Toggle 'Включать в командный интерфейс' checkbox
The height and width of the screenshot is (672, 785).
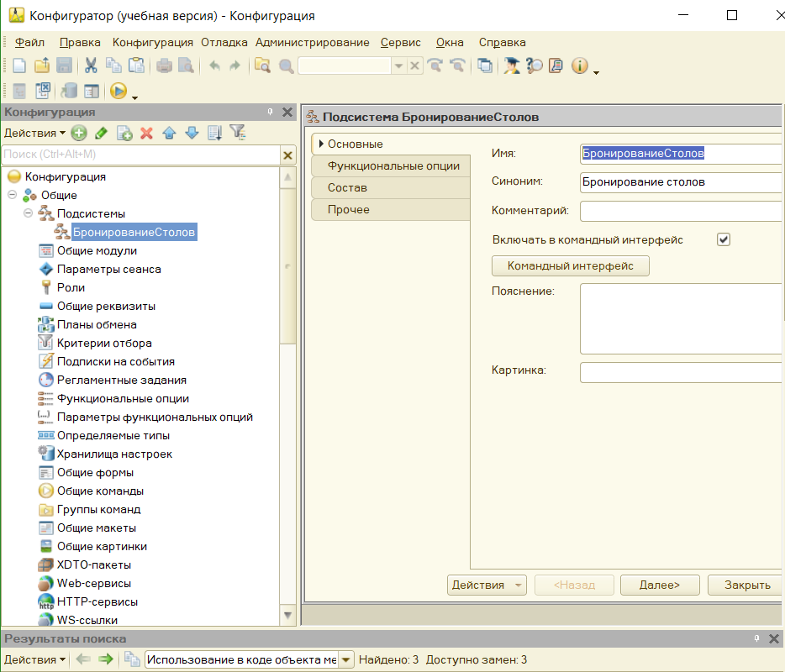pyautogui.click(x=723, y=239)
